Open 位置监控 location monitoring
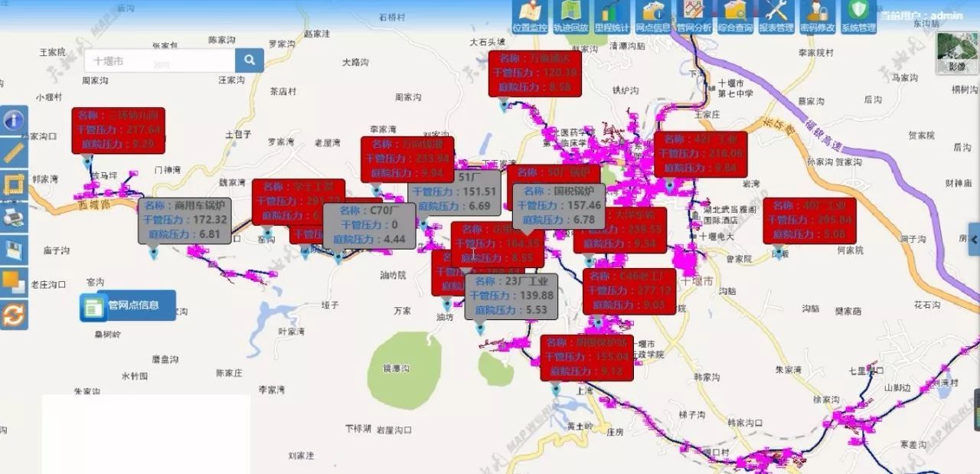 click(530, 17)
